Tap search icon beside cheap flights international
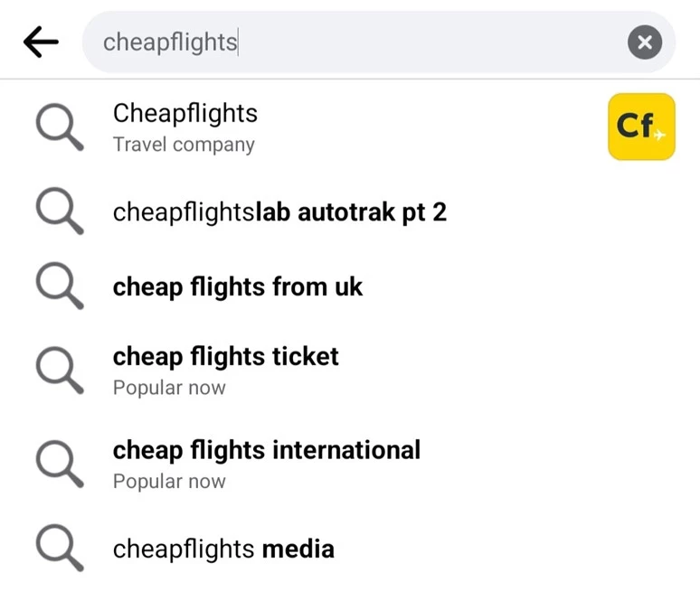Viewport: 700px width, 610px height. 60,464
